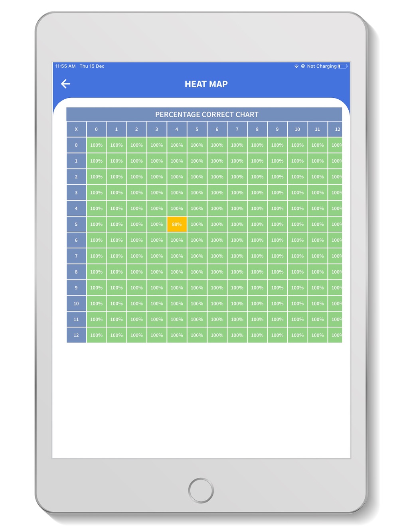Tap the Not Charging status text
The height and width of the screenshot is (532, 399).
(x=322, y=66)
